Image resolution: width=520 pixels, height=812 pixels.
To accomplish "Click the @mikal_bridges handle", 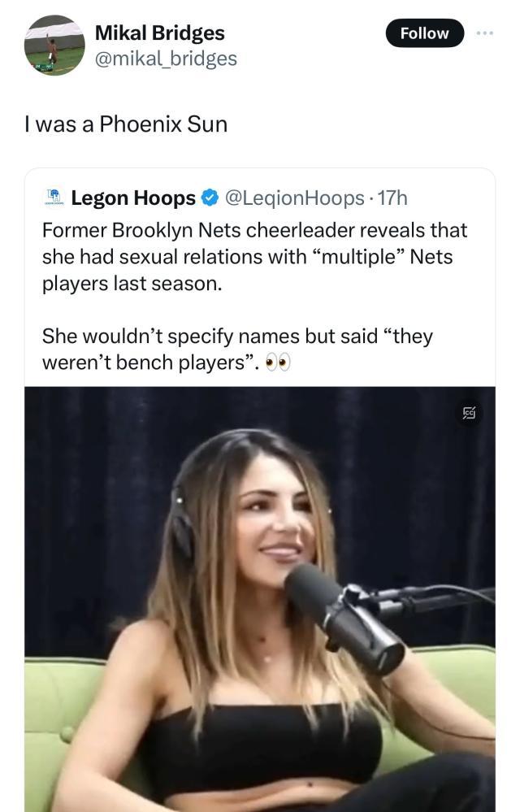I will click(166, 58).
